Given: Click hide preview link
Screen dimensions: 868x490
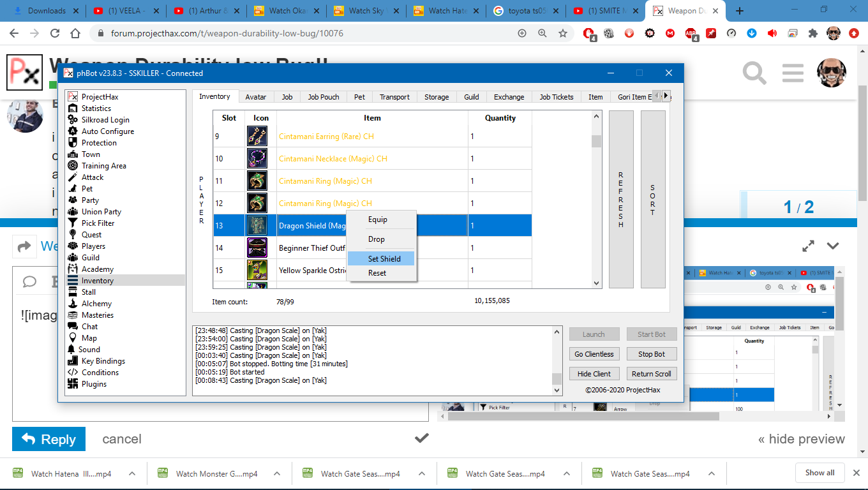Looking at the screenshot, I should click(801, 439).
